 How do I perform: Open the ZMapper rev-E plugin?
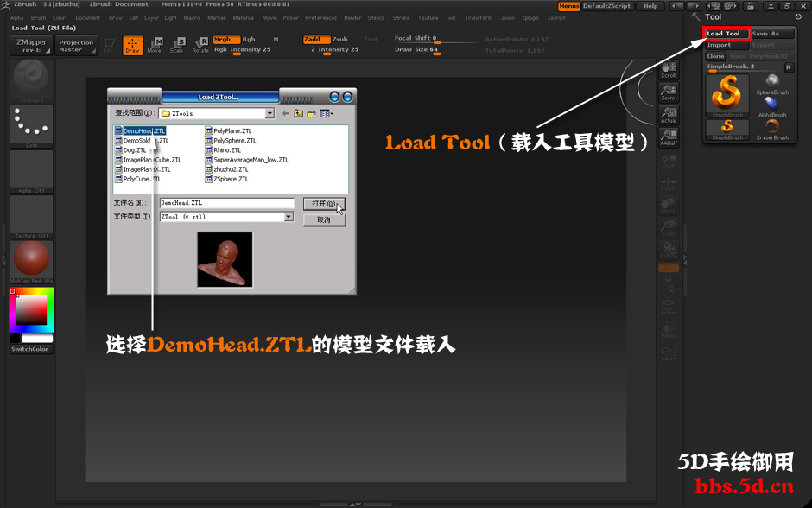pyautogui.click(x=31, y=46)
